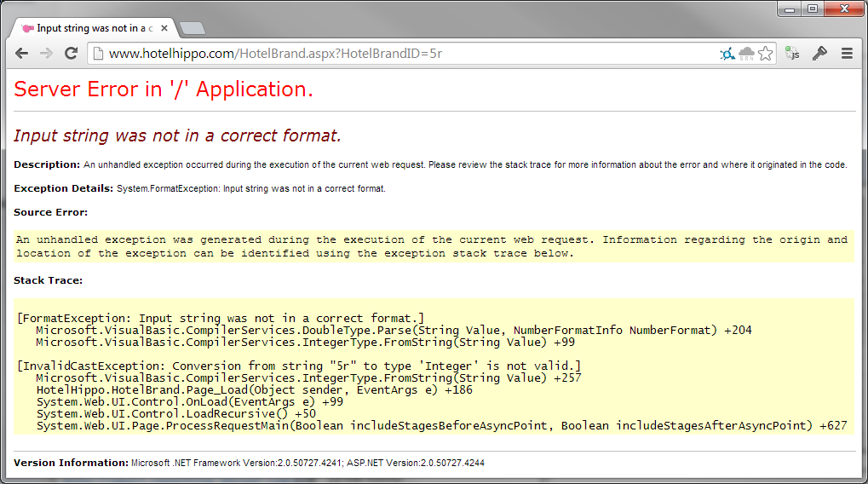868x484 pixels.
Task: Close the 'Input string was not in a' tab
Action: click(x=164, y=28)
